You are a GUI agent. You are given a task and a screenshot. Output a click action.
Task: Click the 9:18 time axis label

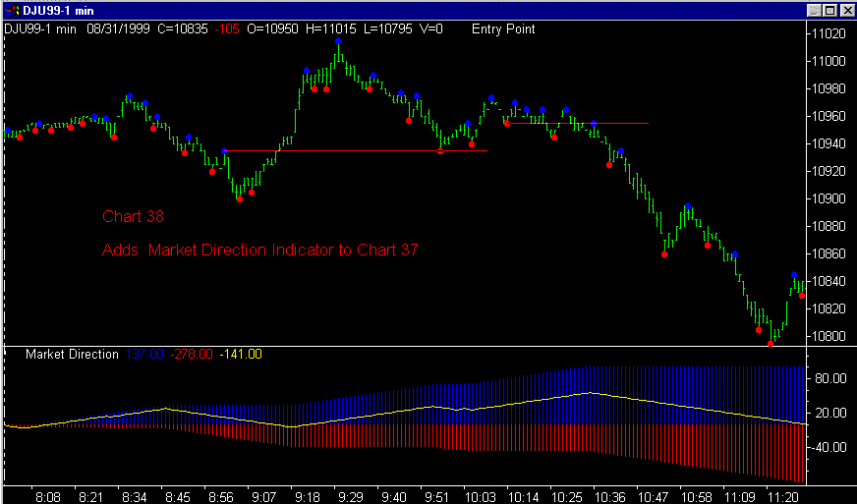[x=308, y=497]
